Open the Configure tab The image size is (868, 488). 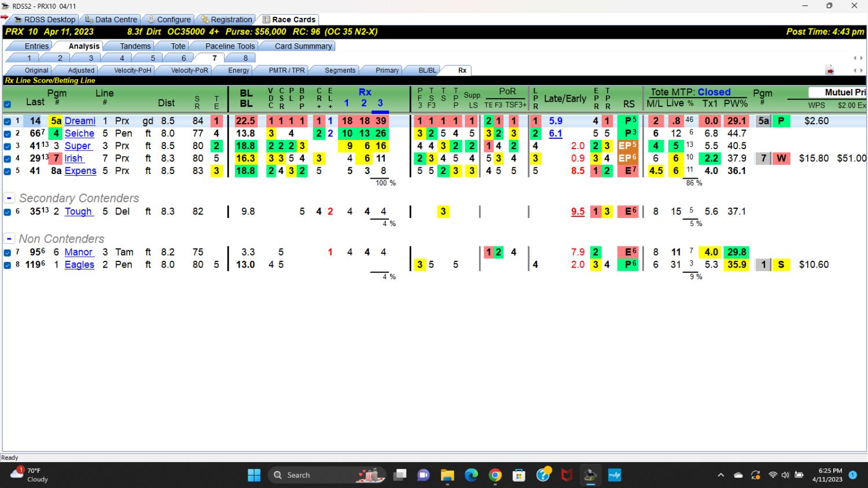(168, 19)
